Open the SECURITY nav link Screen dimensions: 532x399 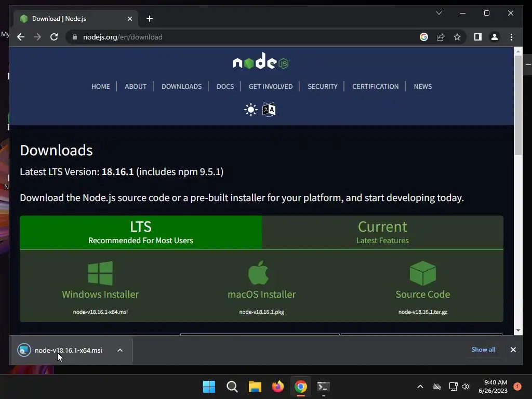[322, 87]
